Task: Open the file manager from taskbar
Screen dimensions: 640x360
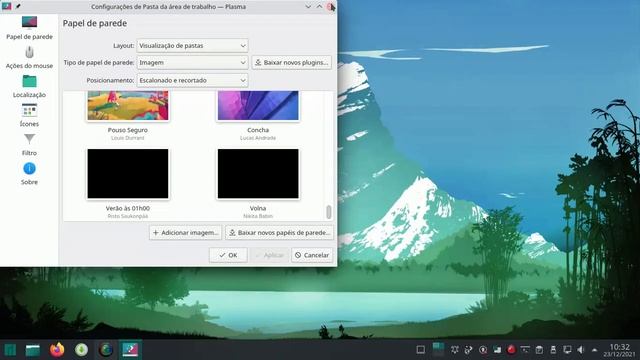Action: pyautogui.click(x=33, y=350)
